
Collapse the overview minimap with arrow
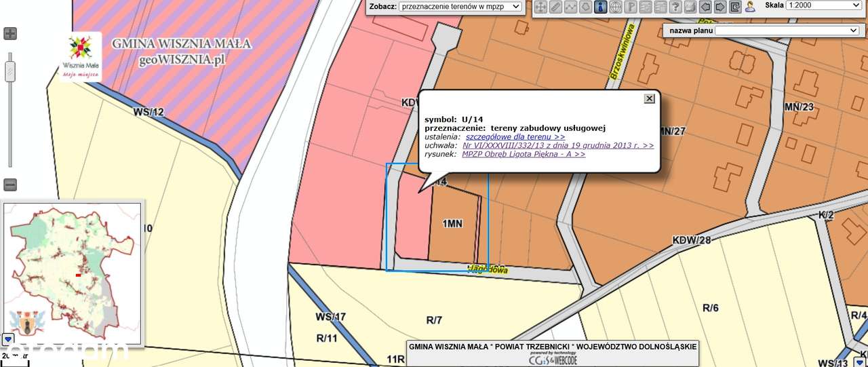coord(8,339)
